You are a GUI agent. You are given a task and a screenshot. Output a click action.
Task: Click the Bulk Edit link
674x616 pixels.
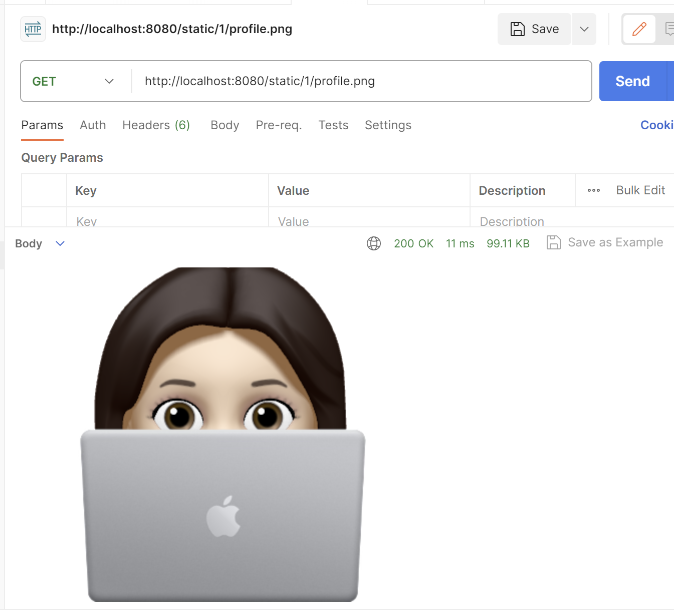coord(640,190)
